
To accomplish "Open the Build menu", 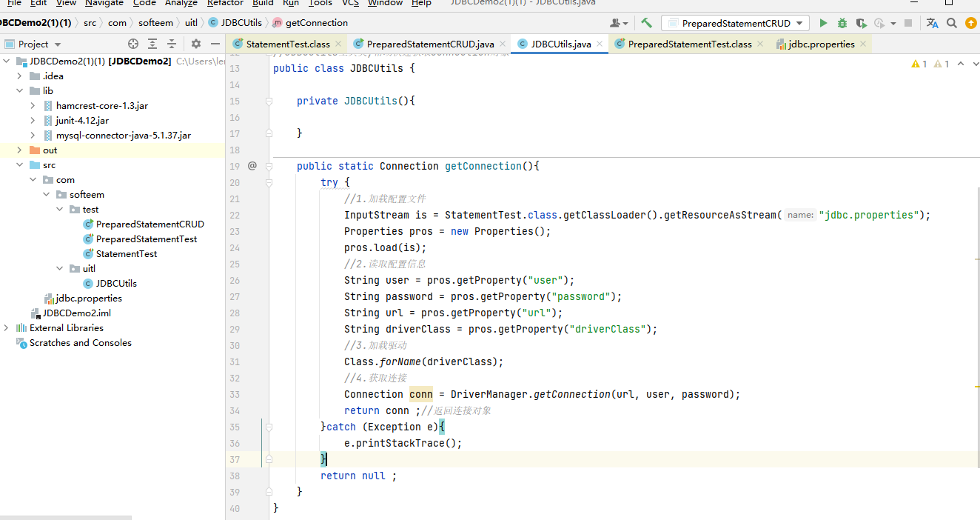I will tap(263, 3).
